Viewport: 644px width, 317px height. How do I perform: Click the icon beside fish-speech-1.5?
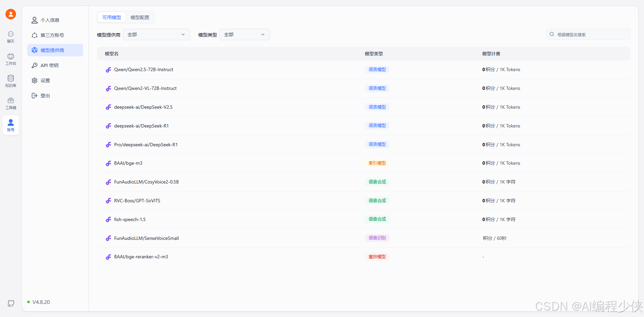pyautogui.click(x=108, y=220)
